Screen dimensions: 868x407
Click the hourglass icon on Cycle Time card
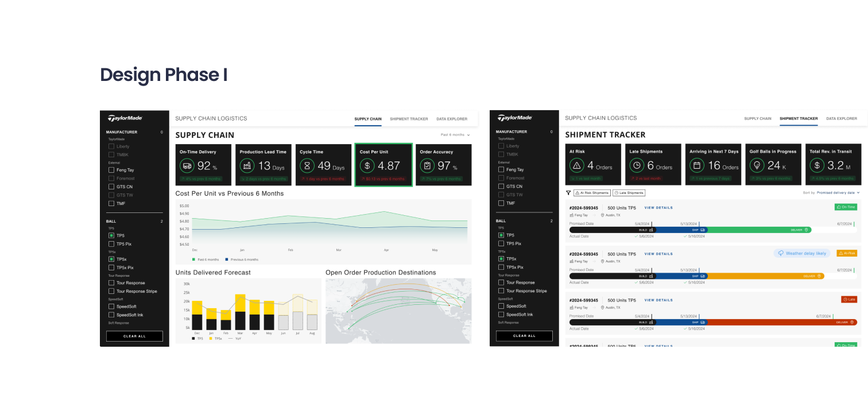[x=307, y=166]
